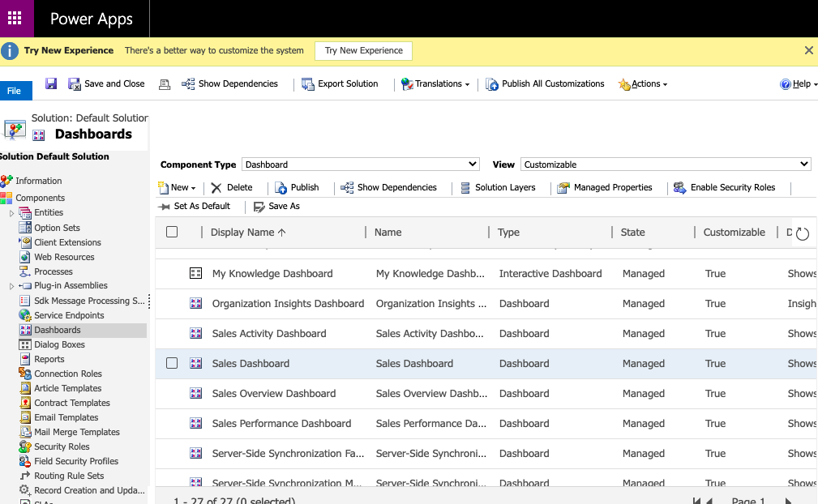Open the View dropdown showing Customizable
This screenshot has width=818, height=504.
[x=666, y=164]
